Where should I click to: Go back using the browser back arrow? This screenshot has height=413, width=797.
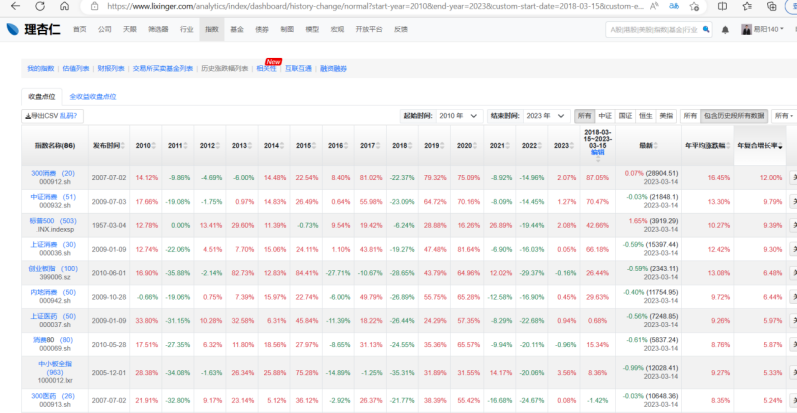15,6
